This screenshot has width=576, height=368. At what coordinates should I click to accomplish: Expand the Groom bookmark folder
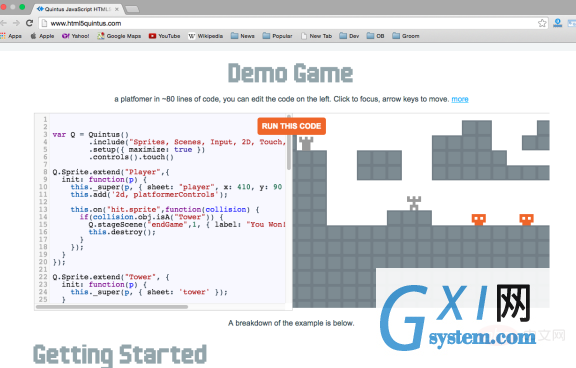[x=406, y=36]
